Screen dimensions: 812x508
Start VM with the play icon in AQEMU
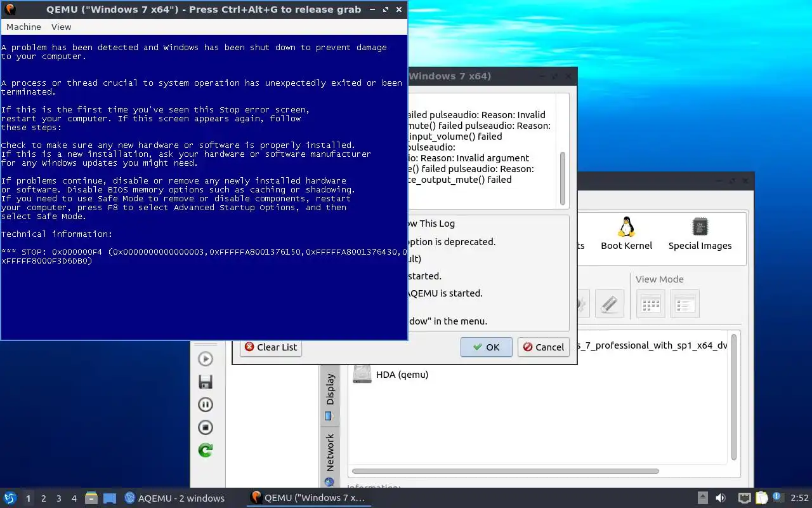pyautogui.click(x=206, y=359)
